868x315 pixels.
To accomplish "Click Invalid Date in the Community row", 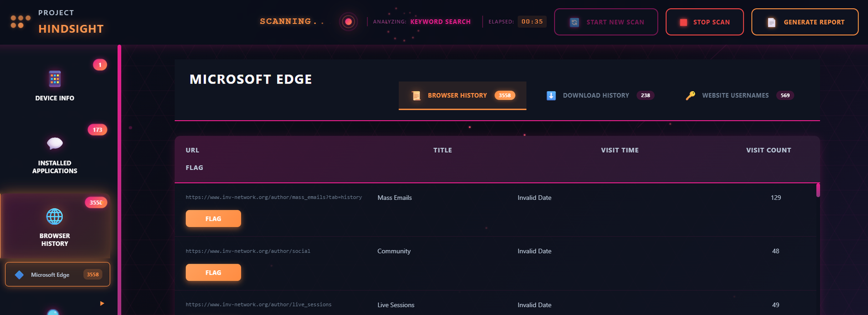I will [534, 251].
